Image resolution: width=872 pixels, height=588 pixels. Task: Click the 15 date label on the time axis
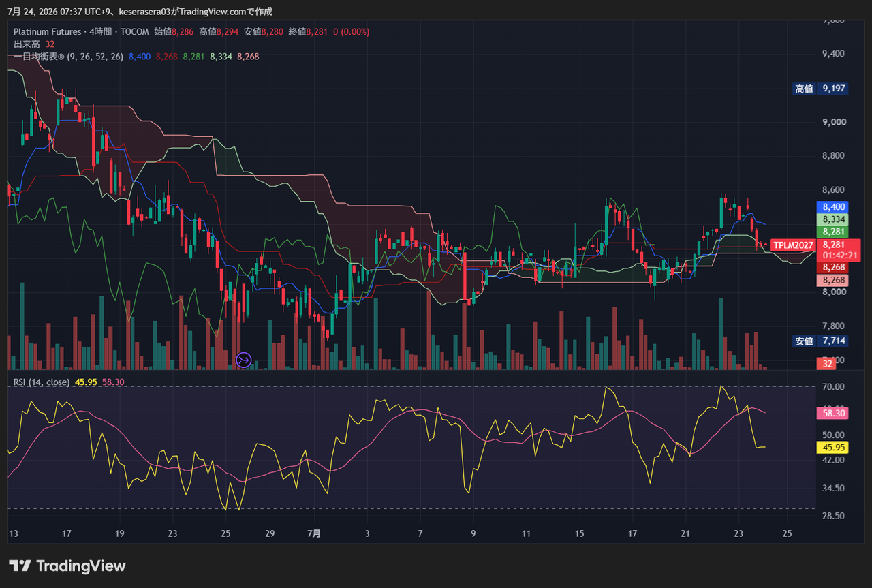(x=579, y=533)
